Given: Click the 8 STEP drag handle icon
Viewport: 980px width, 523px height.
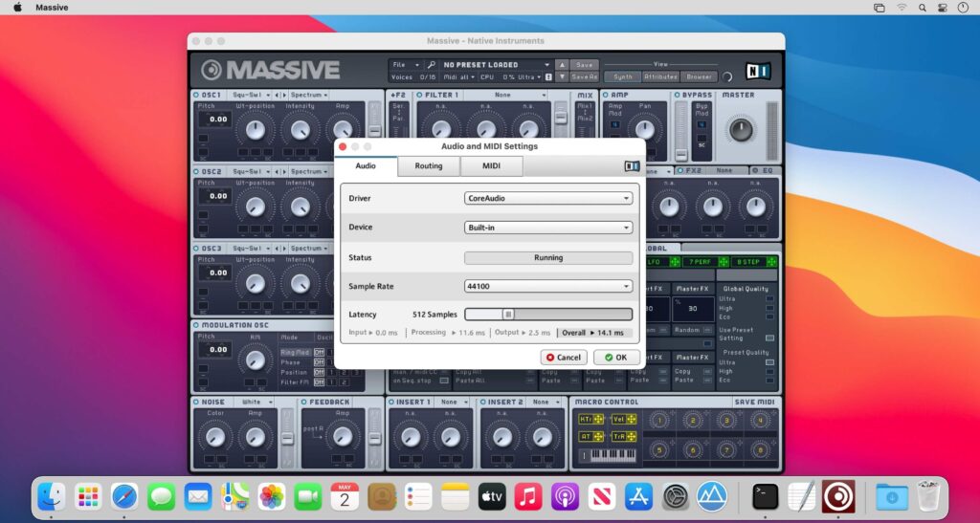Looking at the screenshot, I should [771, 262].
